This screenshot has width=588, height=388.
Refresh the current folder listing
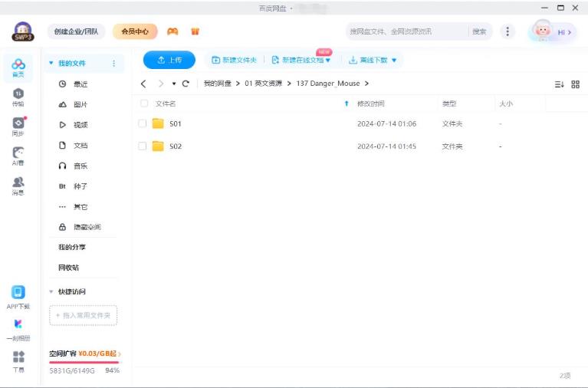(x=186, y=84)
